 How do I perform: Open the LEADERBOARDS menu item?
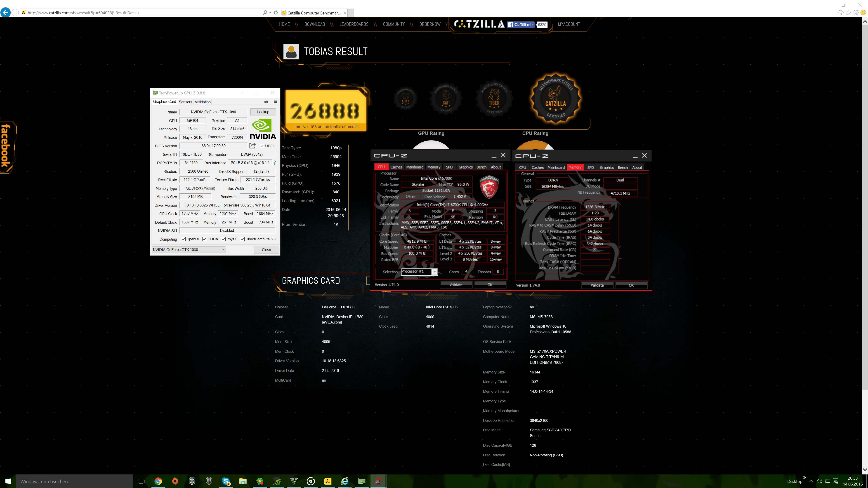pyautogui.click(x=354, y=24)
